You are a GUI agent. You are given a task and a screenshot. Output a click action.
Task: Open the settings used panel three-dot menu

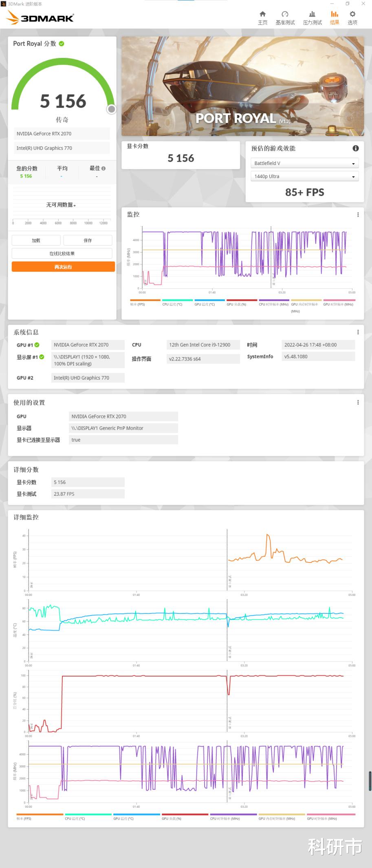358,402
